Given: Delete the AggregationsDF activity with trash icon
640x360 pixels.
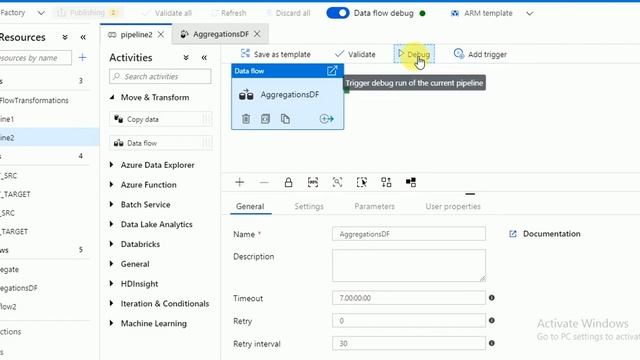Looking at the screenshot, I should coord(246,119).
